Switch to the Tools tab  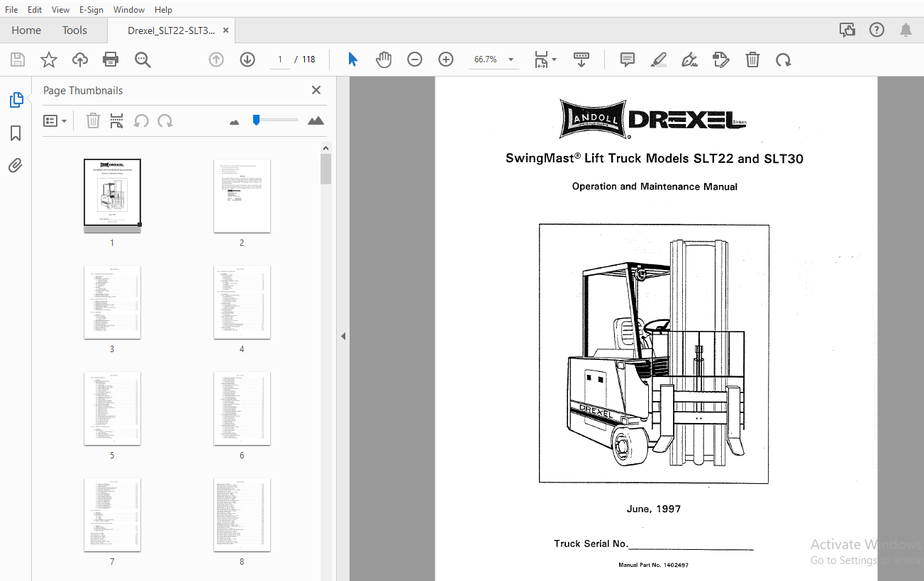[x=74, y=30]
